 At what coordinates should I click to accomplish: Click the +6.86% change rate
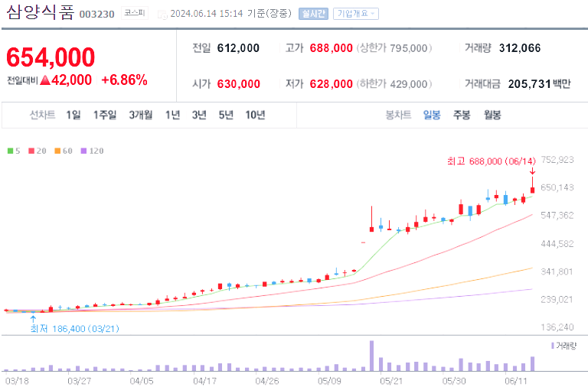tap(125, 80)
